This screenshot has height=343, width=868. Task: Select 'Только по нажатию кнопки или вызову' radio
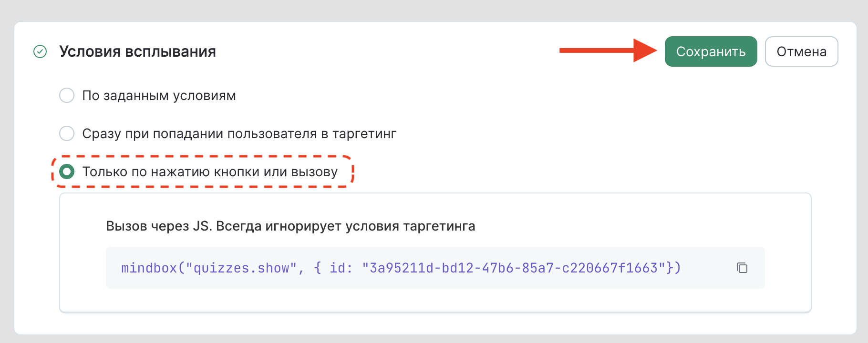click(67, 171)
